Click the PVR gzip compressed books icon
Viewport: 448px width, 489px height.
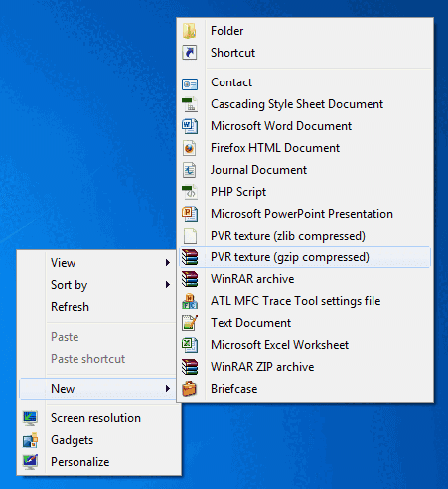(190, 257)
